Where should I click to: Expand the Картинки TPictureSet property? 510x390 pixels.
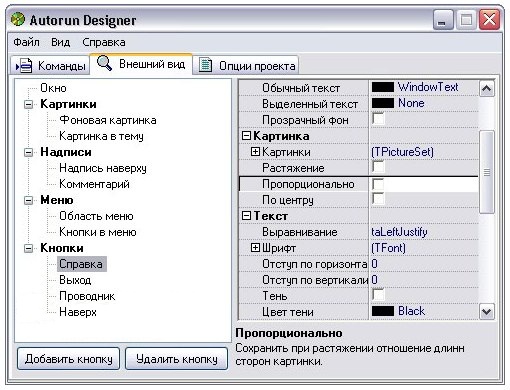click(255, 152)
